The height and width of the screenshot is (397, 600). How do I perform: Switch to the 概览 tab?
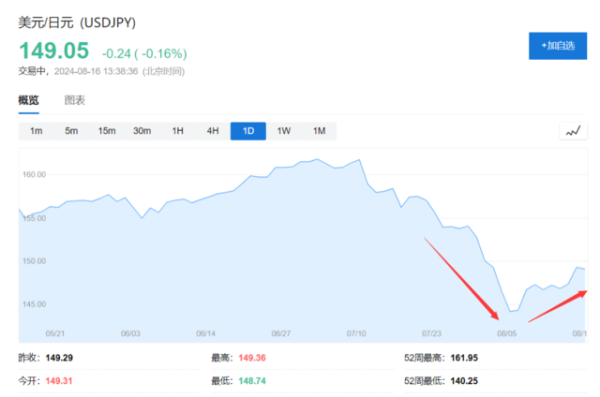29,100
